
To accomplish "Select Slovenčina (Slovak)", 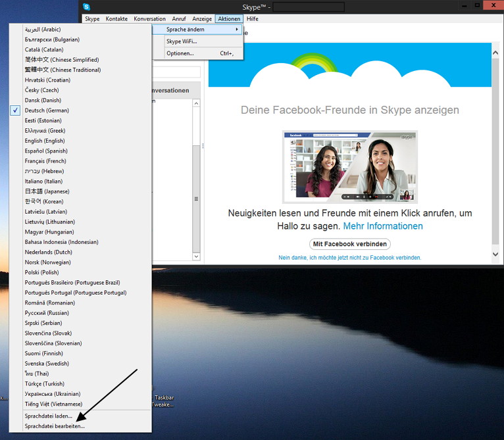I will tap(80, 333).
